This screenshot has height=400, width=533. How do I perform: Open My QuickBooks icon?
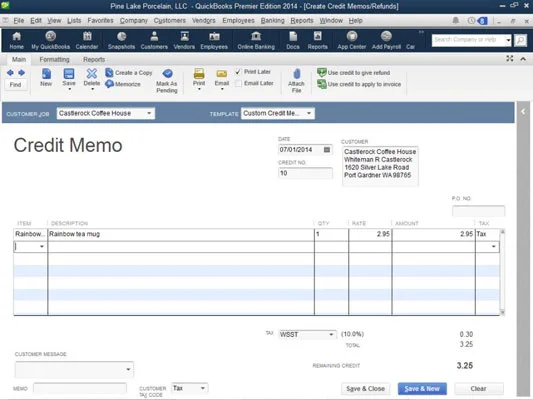[51, 40]
